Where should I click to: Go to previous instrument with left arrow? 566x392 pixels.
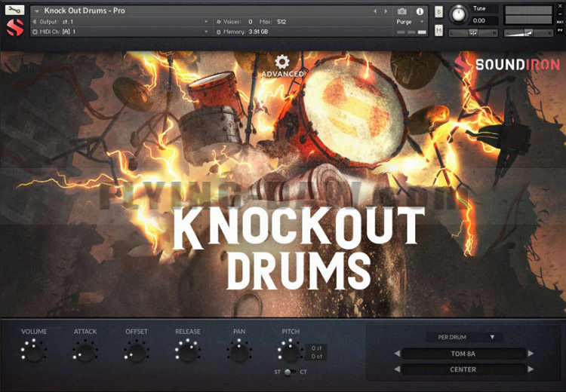click(375, 11)
